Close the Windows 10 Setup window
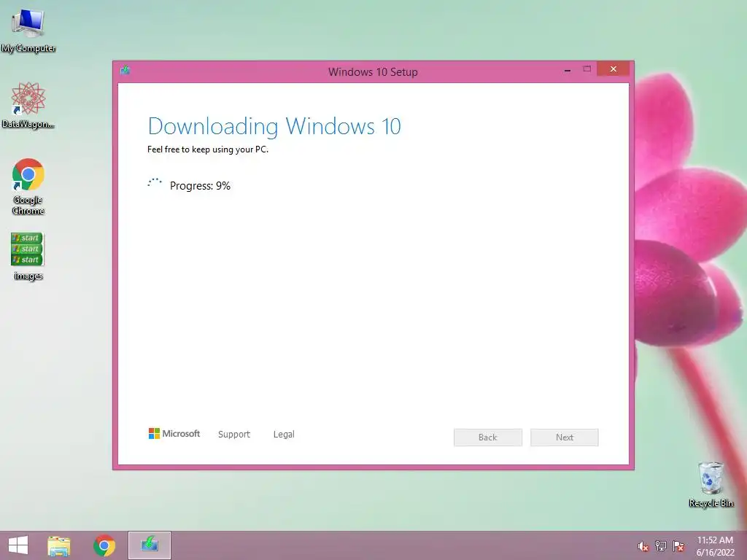This screenshot has height=560, width=747. pyautogui.click(x=613, y=69)
